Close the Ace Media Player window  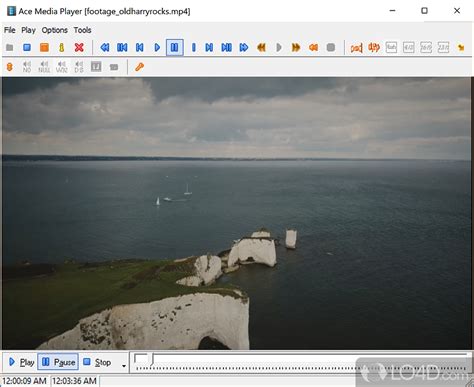pos(457,11)
